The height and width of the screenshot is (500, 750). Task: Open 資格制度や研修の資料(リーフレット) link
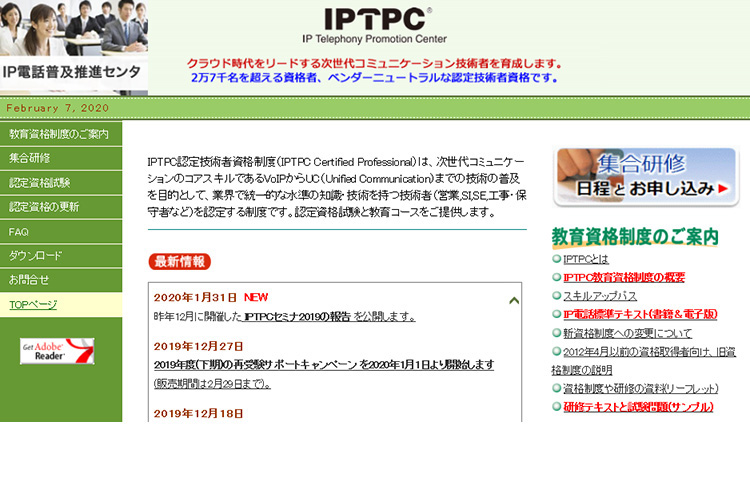point(640,388)
